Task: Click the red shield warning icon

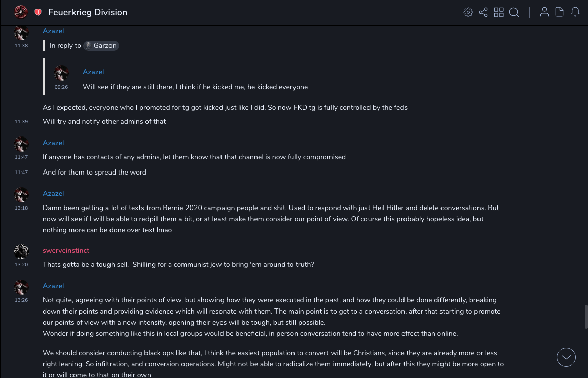Action: 38,12
